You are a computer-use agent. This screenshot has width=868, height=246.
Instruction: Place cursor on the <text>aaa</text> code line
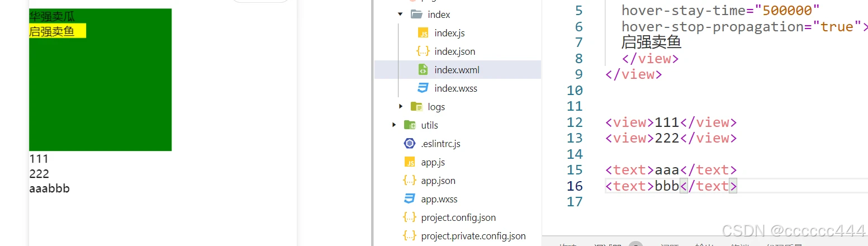(x=671, y=170)
